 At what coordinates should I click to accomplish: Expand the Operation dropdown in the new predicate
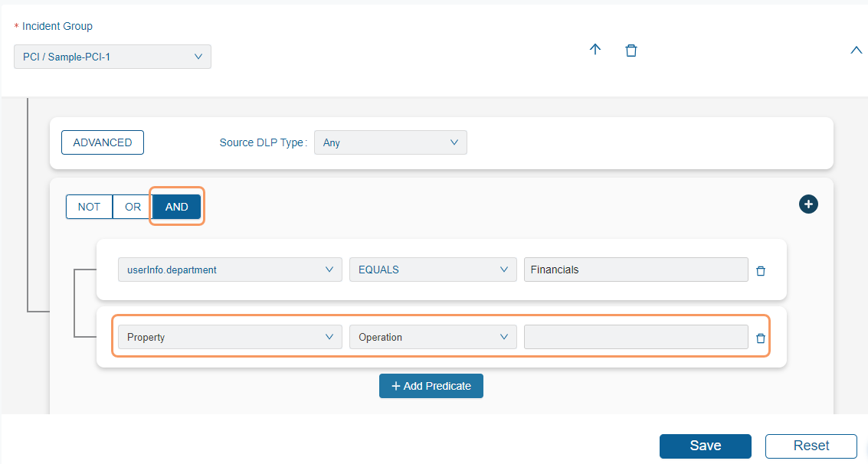coord(504,337)
